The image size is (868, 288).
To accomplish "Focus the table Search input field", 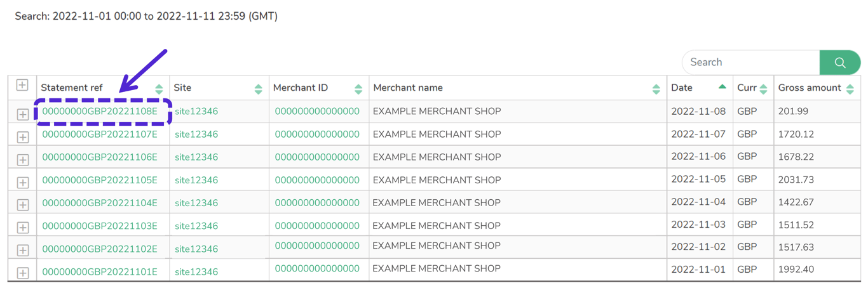I will [x=750, y=63].
